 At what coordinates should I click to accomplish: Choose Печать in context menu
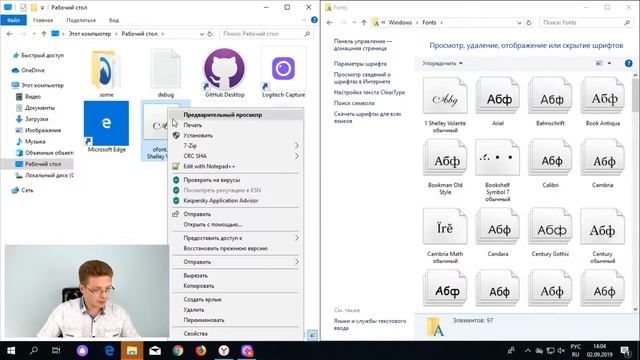[x=236, y=125]
